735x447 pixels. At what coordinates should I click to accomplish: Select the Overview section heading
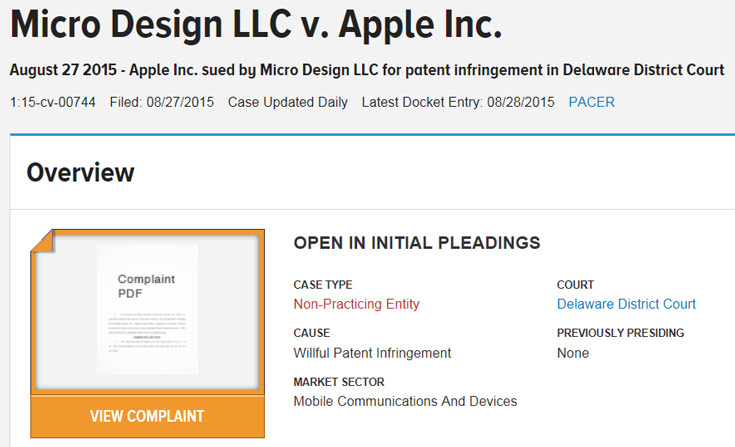coord(80,172)
